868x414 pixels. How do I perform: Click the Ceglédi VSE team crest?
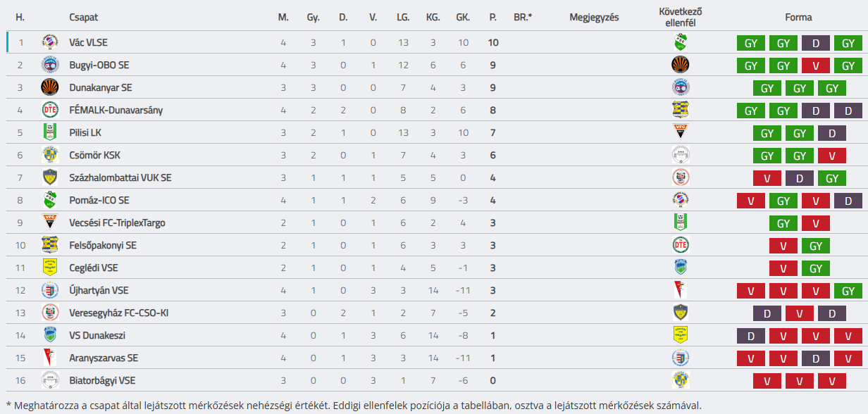coord(49,268)
